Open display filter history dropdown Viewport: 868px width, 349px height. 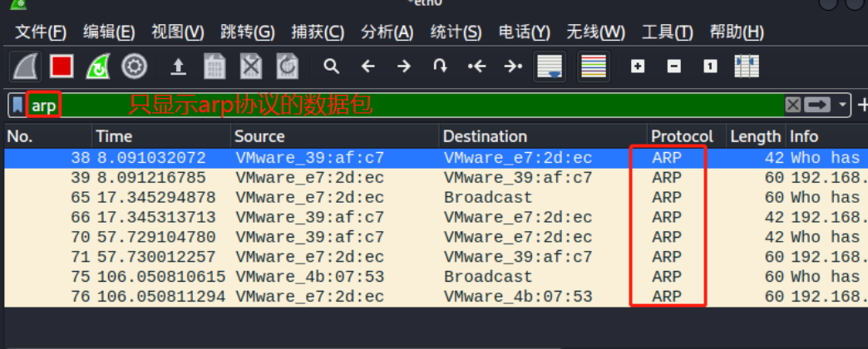click(842, 105)
